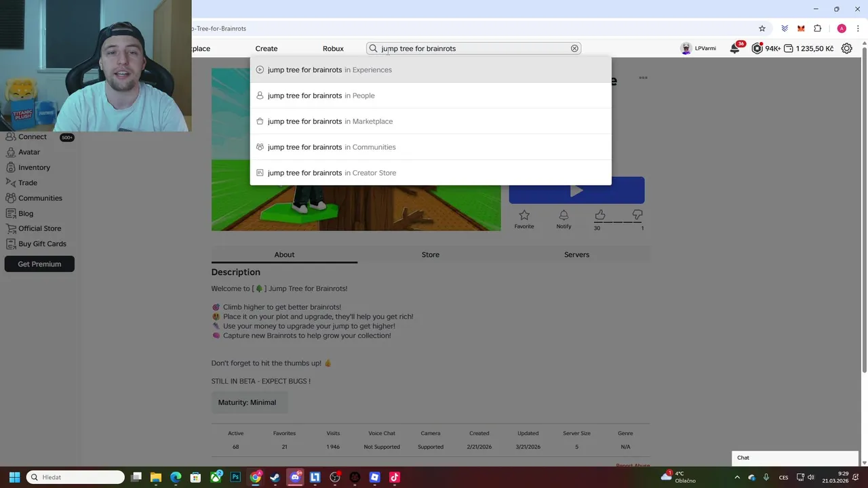Click the blue layered-chevrons extension icon
The height and width of the screenshot is (488, 868).
click(785, 28)
